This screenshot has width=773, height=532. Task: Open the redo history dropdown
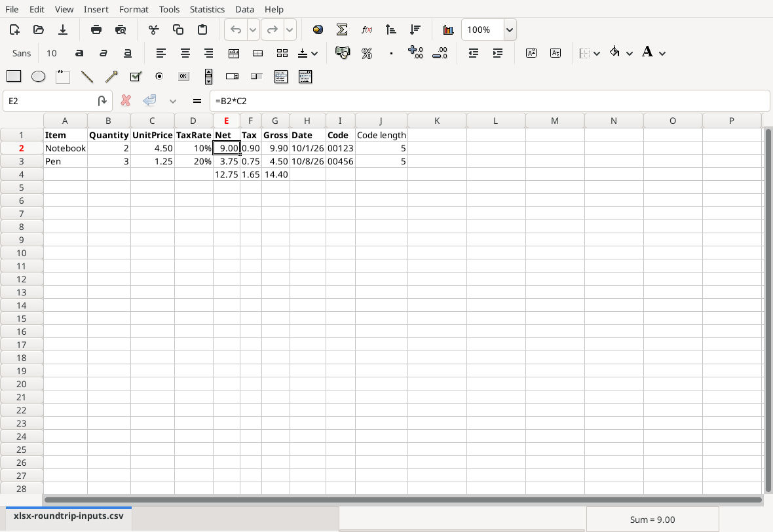[x=290, y=29]
